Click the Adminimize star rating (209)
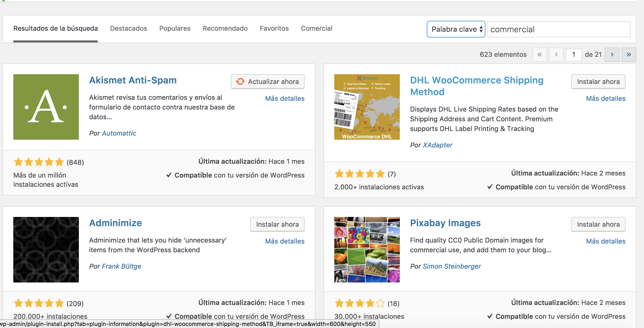The width and height of the screenshot is (644, 328). 39,303
